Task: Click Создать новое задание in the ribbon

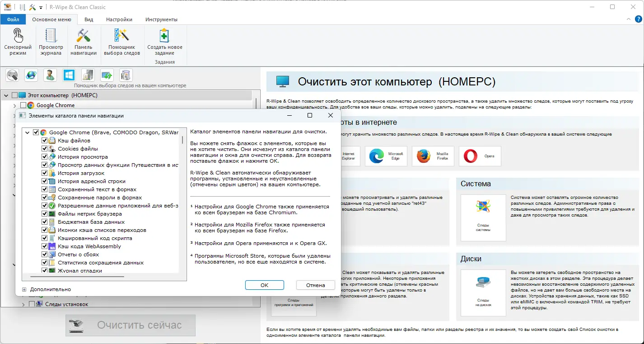Action: 165,42
